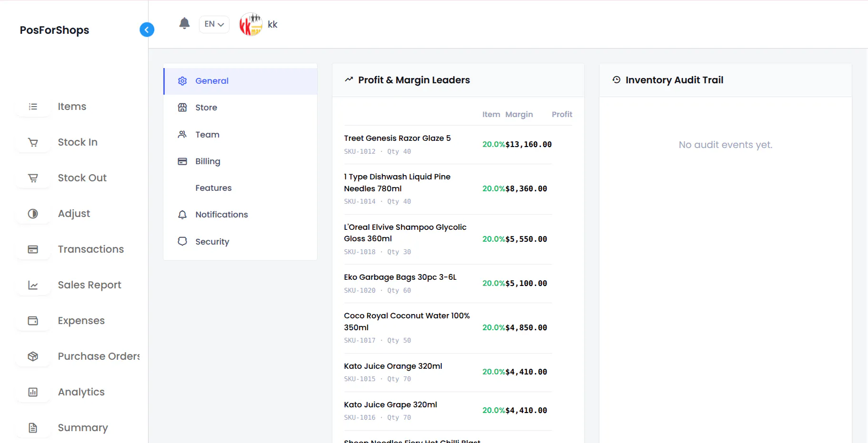This screenshot has width=868, height=443.
Task: Open the Security settings section
Action: click(240, 242)
